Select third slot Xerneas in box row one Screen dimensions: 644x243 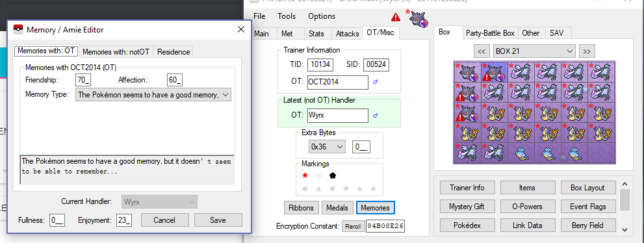point(521,72)
